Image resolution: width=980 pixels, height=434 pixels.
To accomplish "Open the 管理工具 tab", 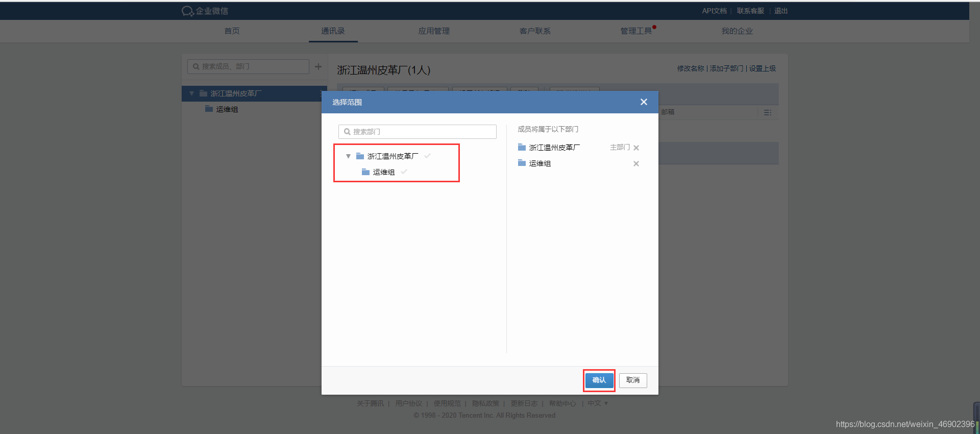I will pyautogui.click(x=636, y=31).
